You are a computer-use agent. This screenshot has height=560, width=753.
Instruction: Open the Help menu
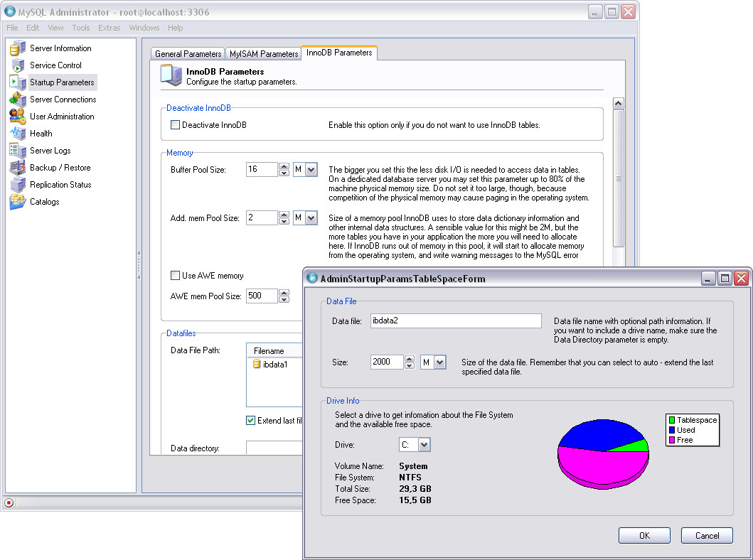coord(176,28)
